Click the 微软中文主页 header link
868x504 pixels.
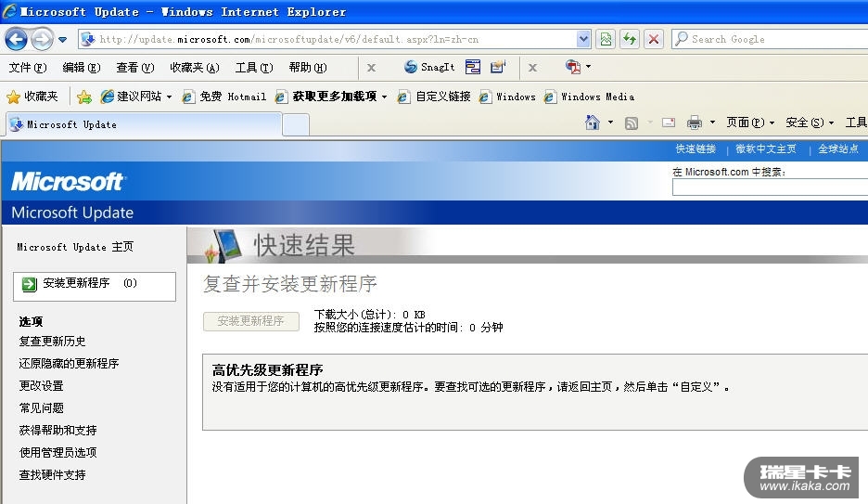pos(766,149)
